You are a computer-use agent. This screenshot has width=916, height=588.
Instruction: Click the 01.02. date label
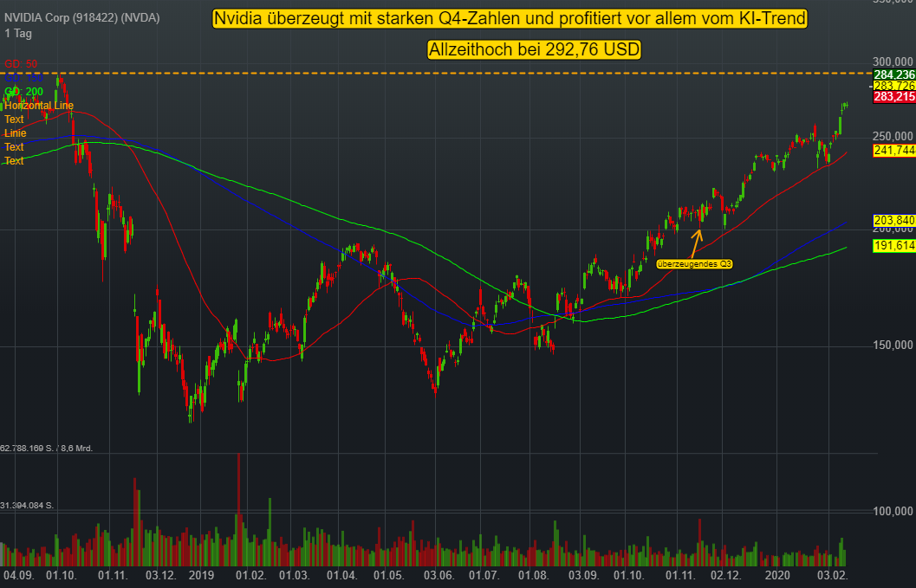250,575
